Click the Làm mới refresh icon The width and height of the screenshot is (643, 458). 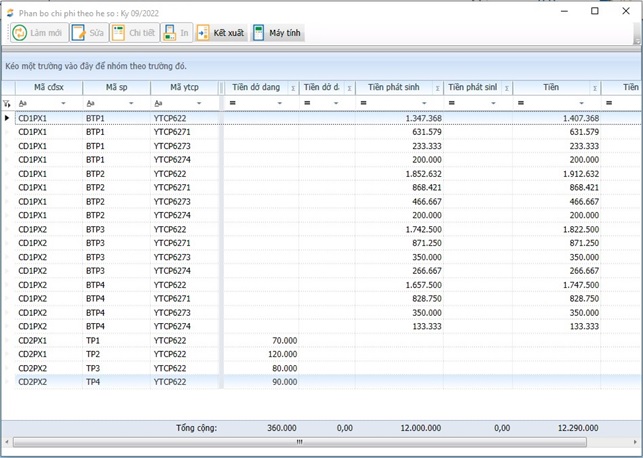coord(20,33)
